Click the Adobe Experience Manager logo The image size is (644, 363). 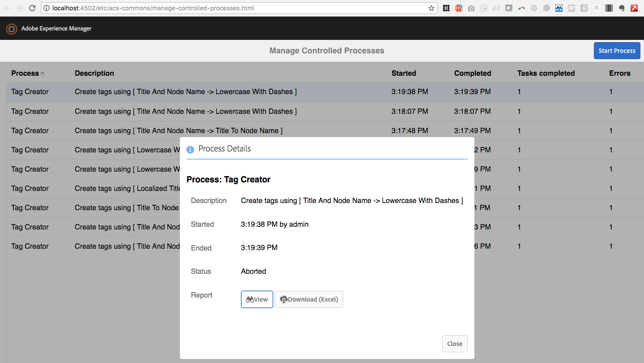tap(11, 28)
